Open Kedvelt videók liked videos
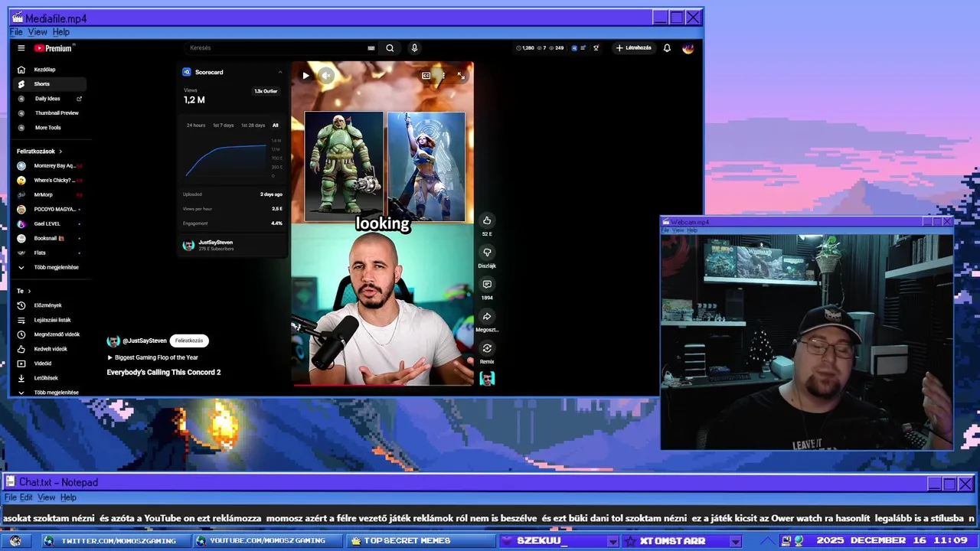980x551 pixels. tap(51, 349)
